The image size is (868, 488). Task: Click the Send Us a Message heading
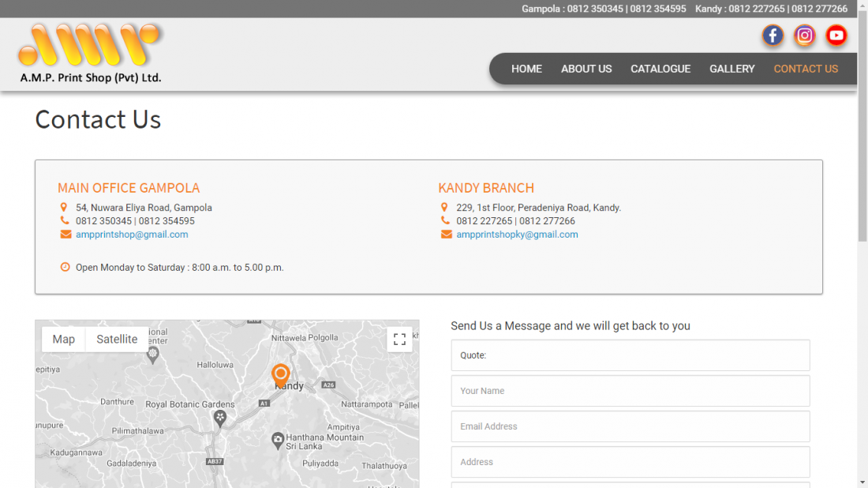571,325
